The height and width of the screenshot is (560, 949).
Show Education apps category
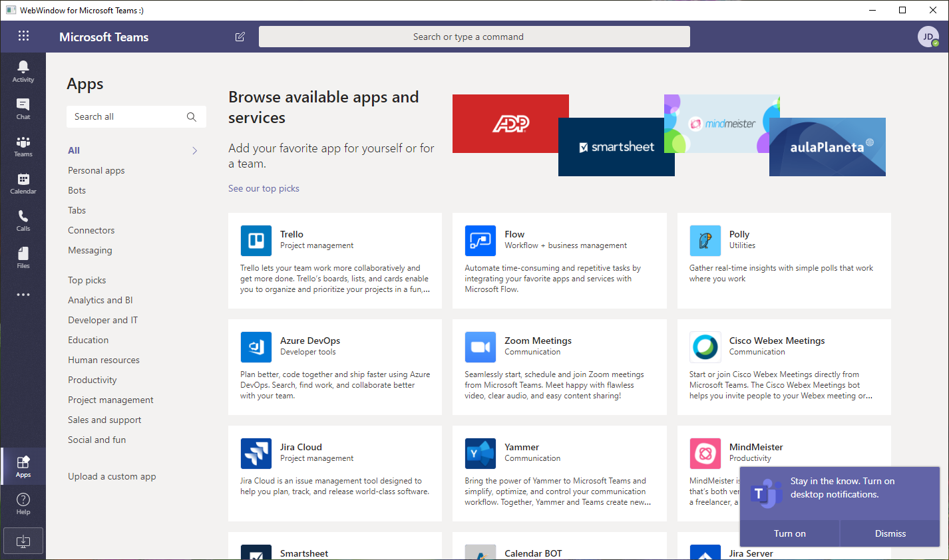(88, 340)
